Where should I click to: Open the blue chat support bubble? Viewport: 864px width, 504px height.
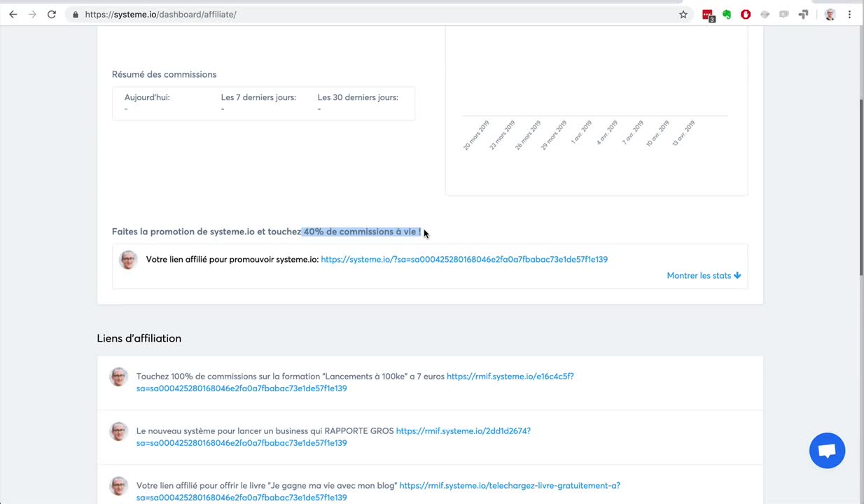tap(827, 451)
